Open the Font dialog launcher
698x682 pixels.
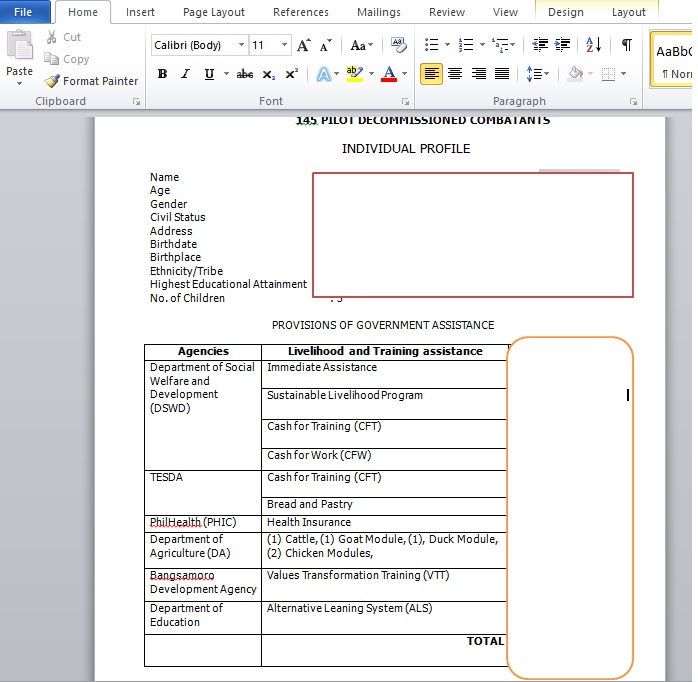tap(405, 102)
